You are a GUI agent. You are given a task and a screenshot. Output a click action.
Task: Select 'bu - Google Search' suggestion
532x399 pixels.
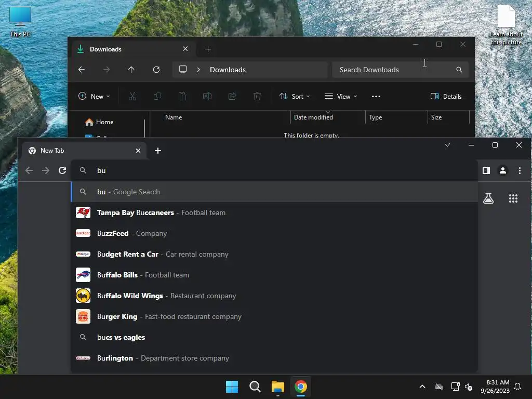point(274,192)
